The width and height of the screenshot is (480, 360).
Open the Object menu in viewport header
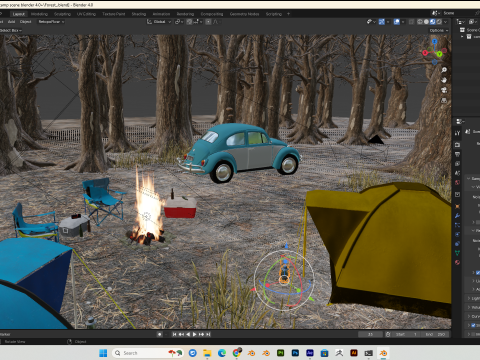pyautogui.click(x=26, y=22)
